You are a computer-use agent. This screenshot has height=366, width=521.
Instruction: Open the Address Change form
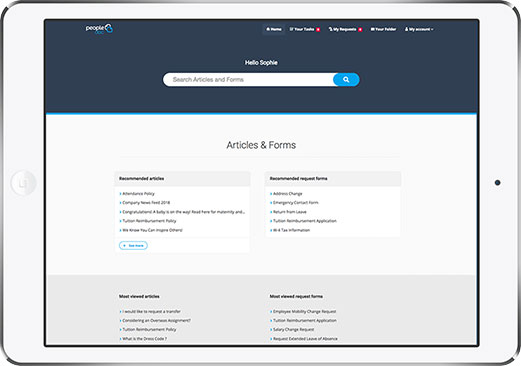pyautogui.click(x=287, y=194)
